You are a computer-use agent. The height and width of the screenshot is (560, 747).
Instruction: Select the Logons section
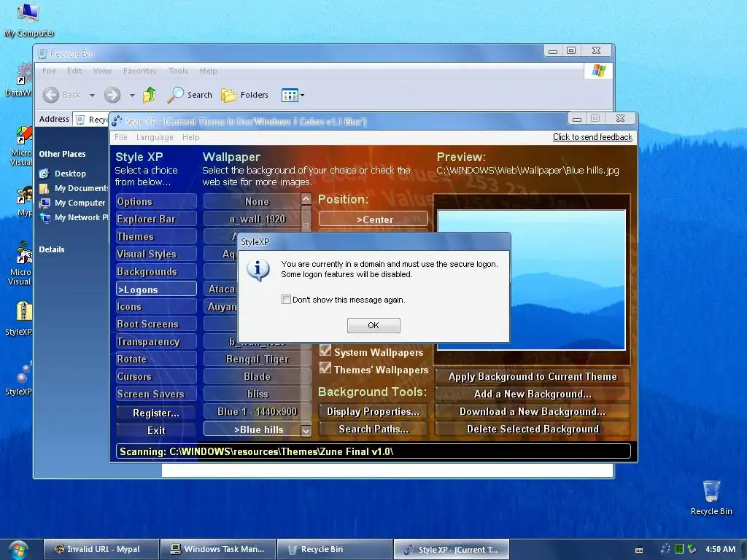click(x=156, y=289)
